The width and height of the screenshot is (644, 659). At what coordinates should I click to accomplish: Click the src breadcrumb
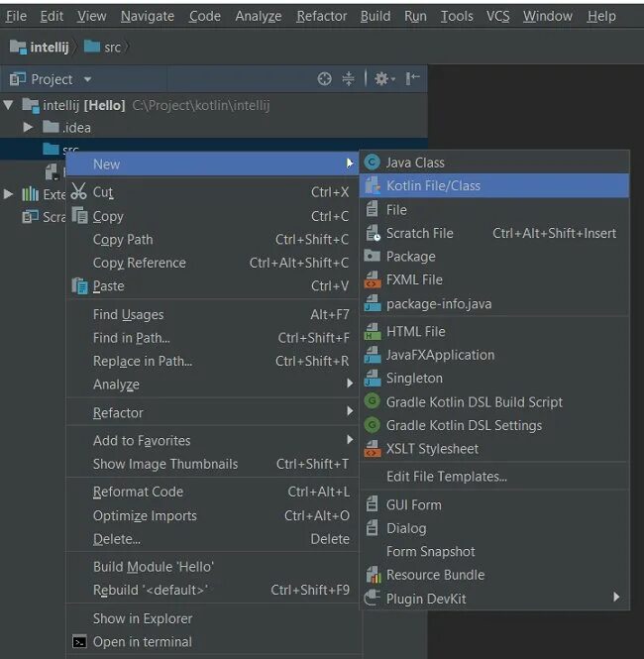pyautogui.click(x=102, y=48)
